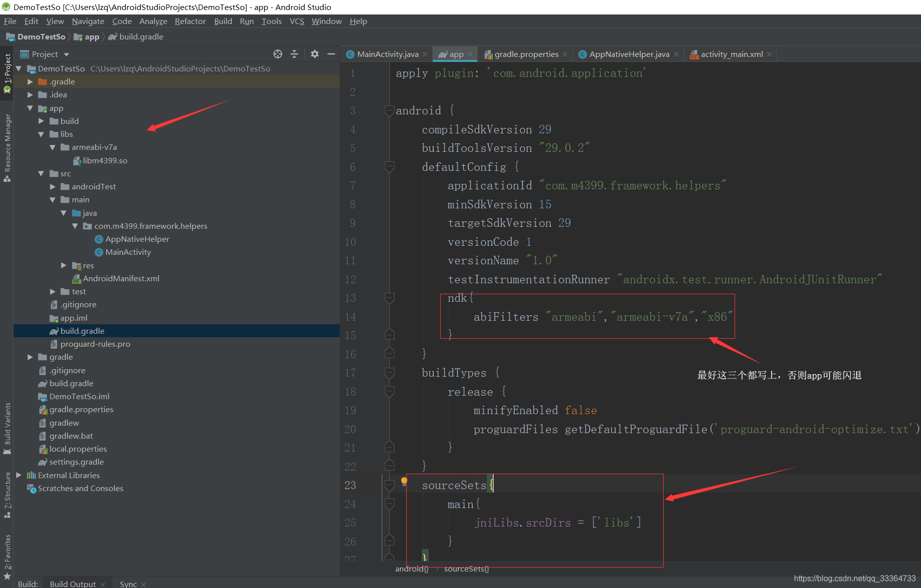
Task: Open the 1: Project tool window tab
Action: click(x=7, y=73)
